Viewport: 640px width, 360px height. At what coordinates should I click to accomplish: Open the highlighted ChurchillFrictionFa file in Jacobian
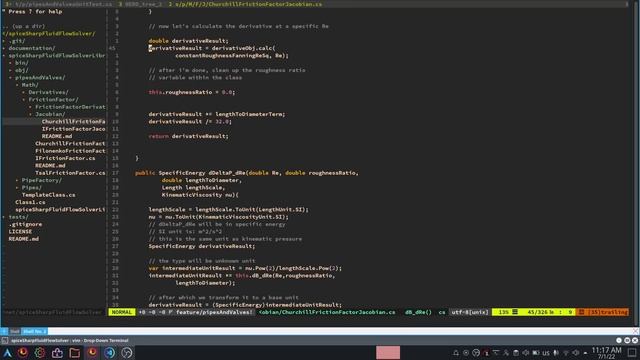point(73,122)
